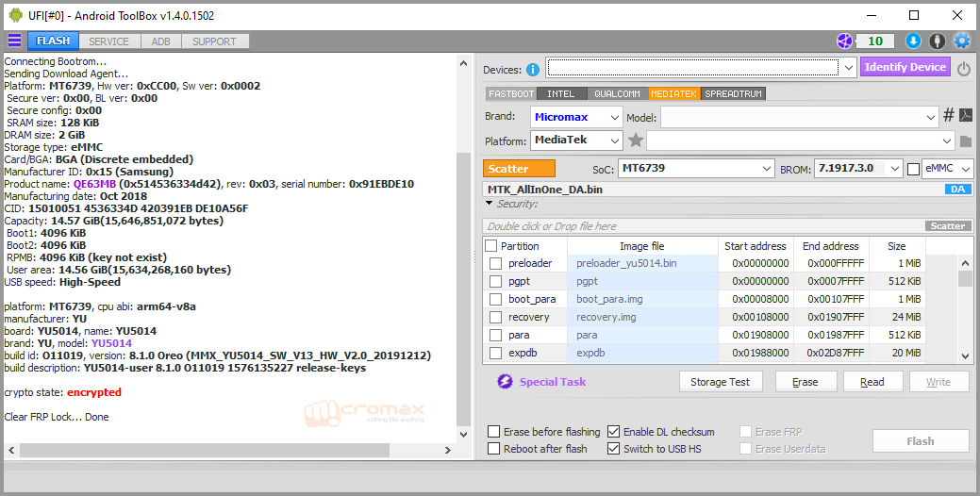The width and height of the screenshot is (980, 496).
Task: Select the INTEL mode tab
Action: 560,93
